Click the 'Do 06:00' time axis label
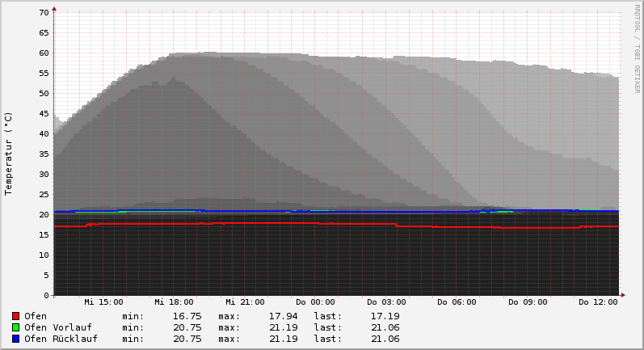The height and width of the screenshot is (350, 644). coord(457,302)
